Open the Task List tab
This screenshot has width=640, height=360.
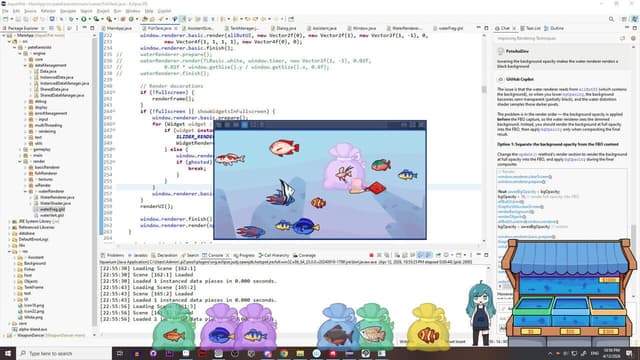point(530,28)
